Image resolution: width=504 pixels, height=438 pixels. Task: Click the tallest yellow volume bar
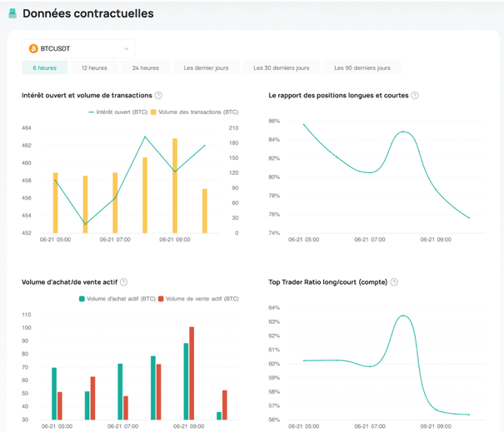[175, 186]
